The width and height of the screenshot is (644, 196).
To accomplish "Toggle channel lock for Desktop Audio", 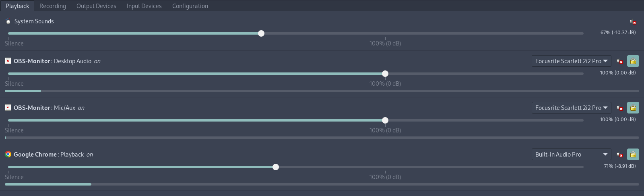I will click(x=633, y=61).
